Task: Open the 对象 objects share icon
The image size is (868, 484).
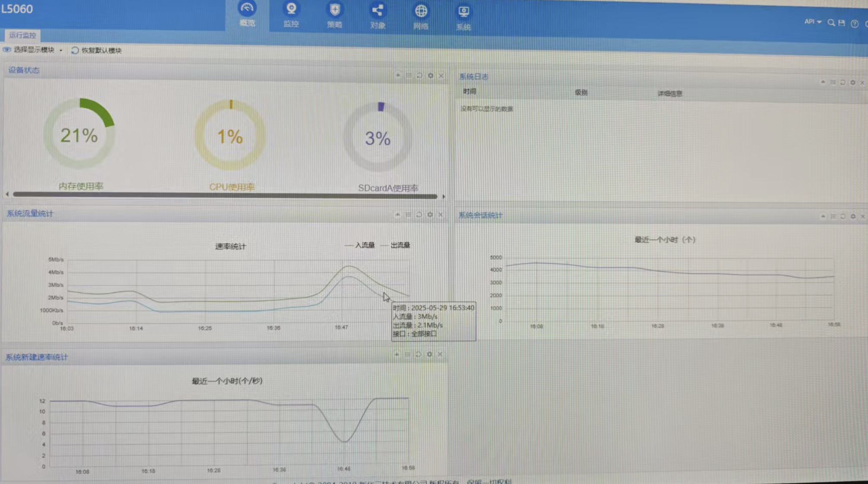Action: (377, 11)
